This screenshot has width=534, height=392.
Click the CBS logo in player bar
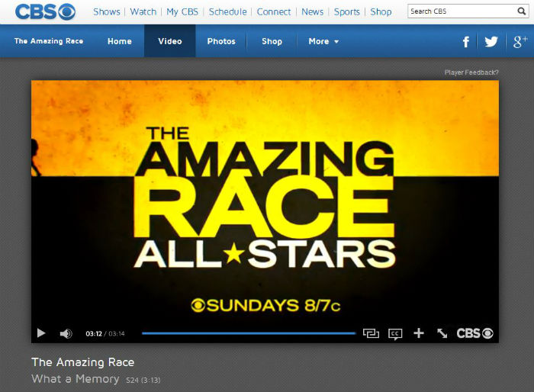[x=474, y=333]
